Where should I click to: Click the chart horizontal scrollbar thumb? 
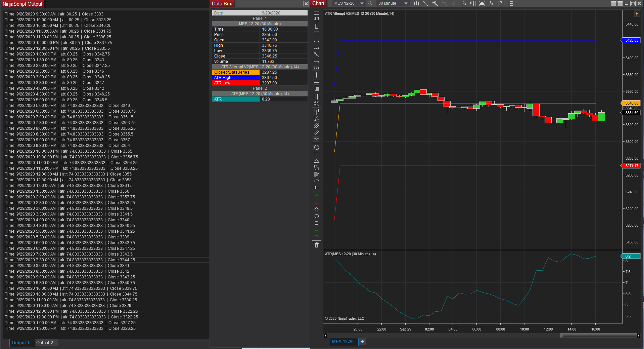coord(599,336)
